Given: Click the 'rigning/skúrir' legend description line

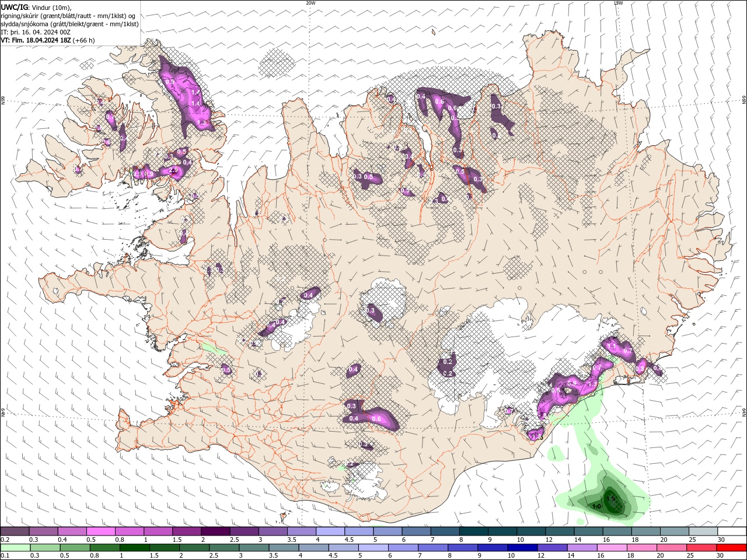Looking at the screenshot, I should pos(68,16).
